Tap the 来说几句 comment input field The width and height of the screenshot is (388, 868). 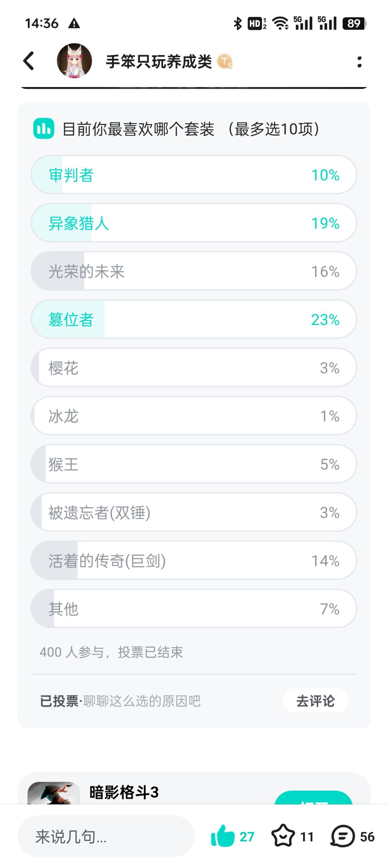point(106,836)
